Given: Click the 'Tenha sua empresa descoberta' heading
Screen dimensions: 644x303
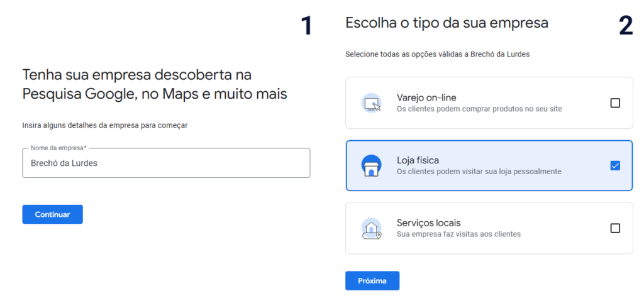Looking at the screenshot, I should click(x=155, y=85).
